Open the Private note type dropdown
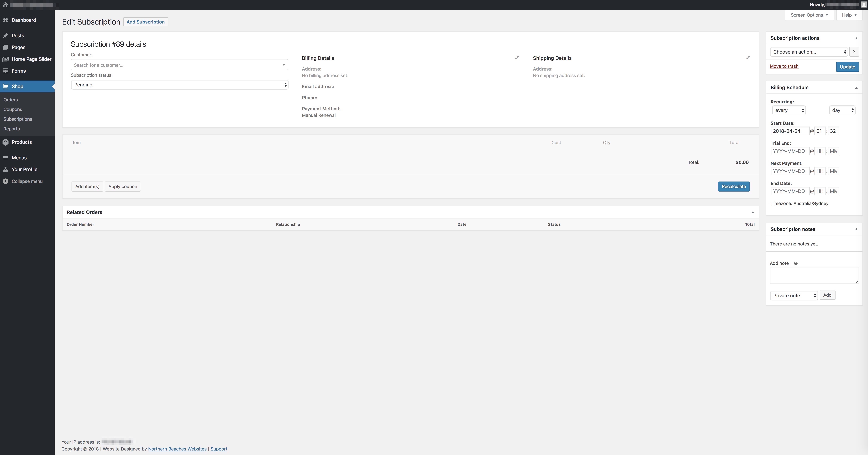Screen dimensions: 868x455 (794, 296)
